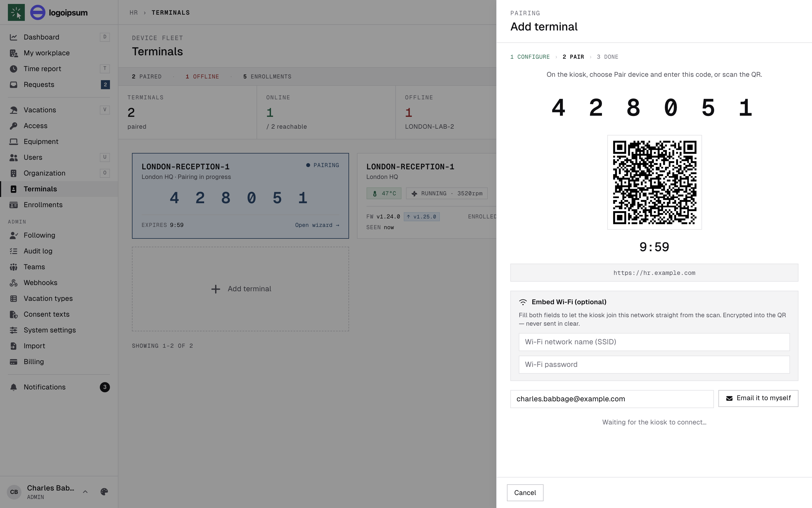This screenshot has height=508, width=812.
Task: Click the 47°C temperature badge
Action: tap(384, 194)
